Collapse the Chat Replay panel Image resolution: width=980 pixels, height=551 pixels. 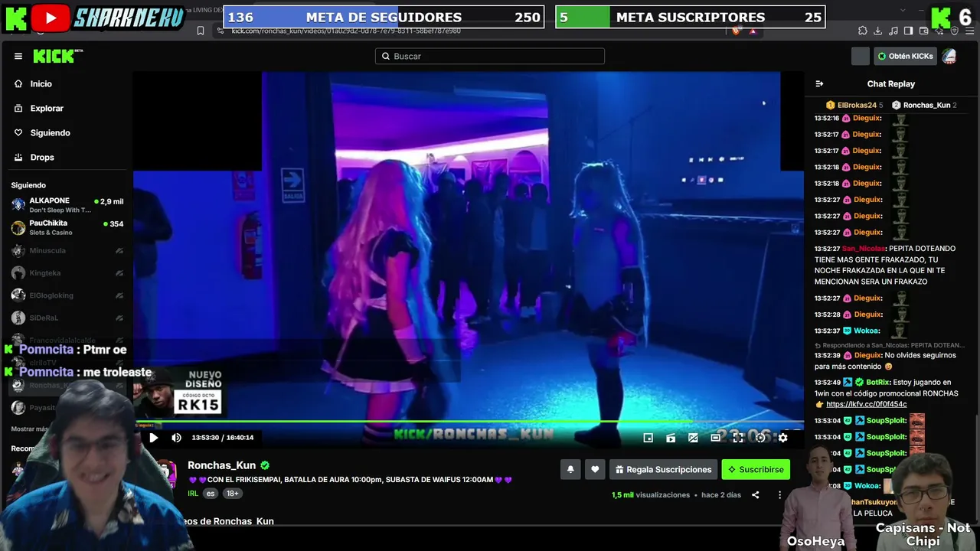(x=819, y=84)
